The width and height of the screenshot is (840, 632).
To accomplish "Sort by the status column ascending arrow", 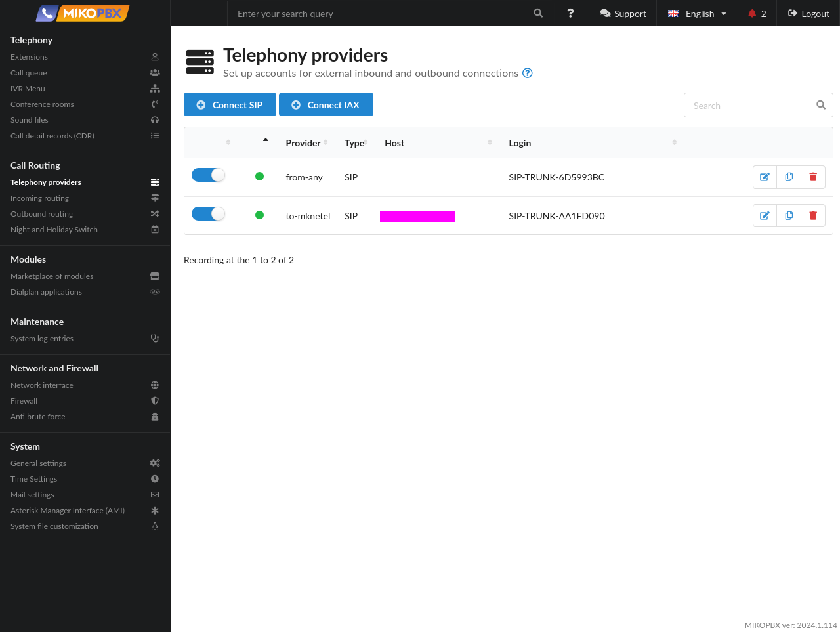I will [x=266, y=140].
